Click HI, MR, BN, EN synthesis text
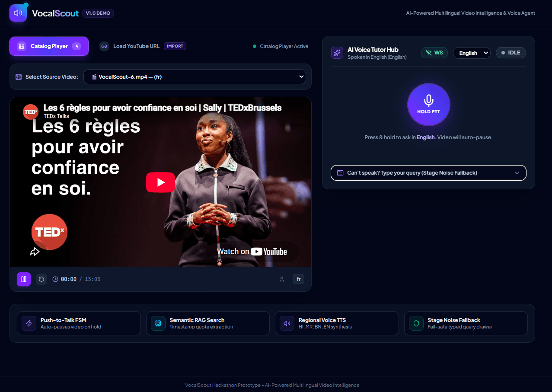552x392 pixels. 325,327
